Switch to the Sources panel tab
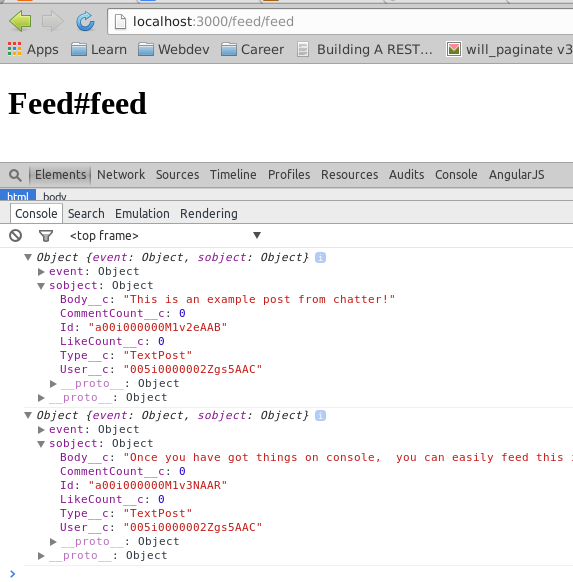 click(177, 174)
